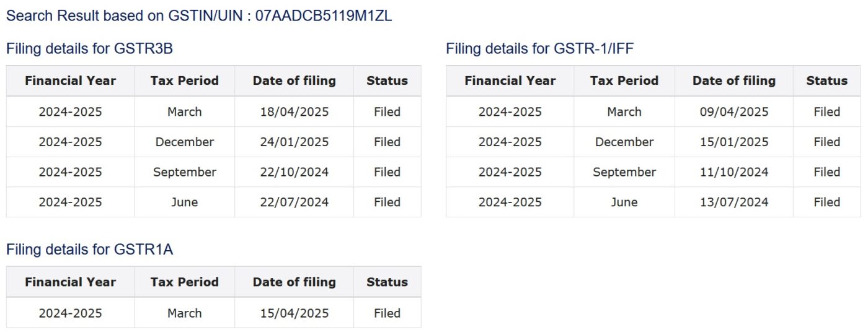Click the GSTR1A 'Status' column header
868x335 pixels.
[x=387, y=282]
